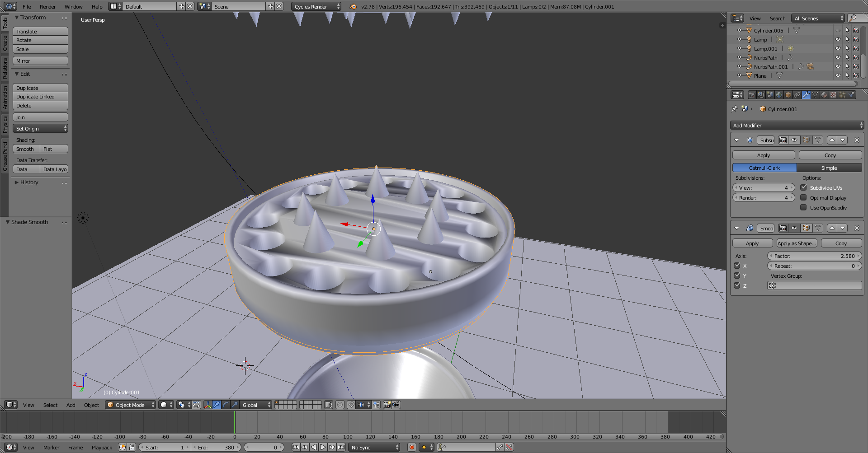Screen dimensions: 868x453
Task: Toggle visibility of NurbsPath in outliner
Action: click(x=838, y=57)
